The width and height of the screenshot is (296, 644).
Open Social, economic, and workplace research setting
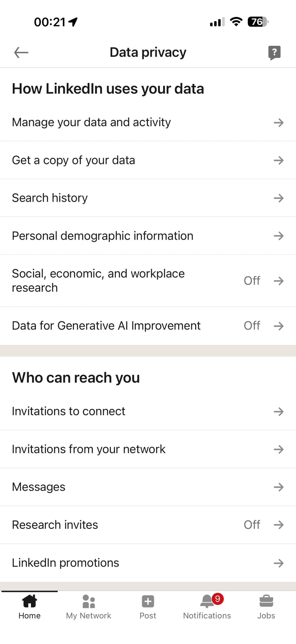tap(98, 280)
